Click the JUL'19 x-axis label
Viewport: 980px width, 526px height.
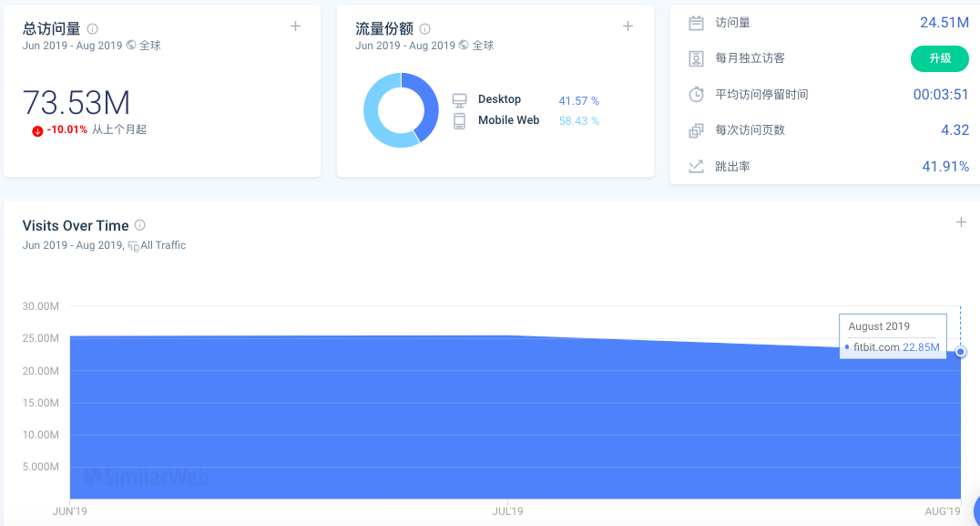coord(507,511)
